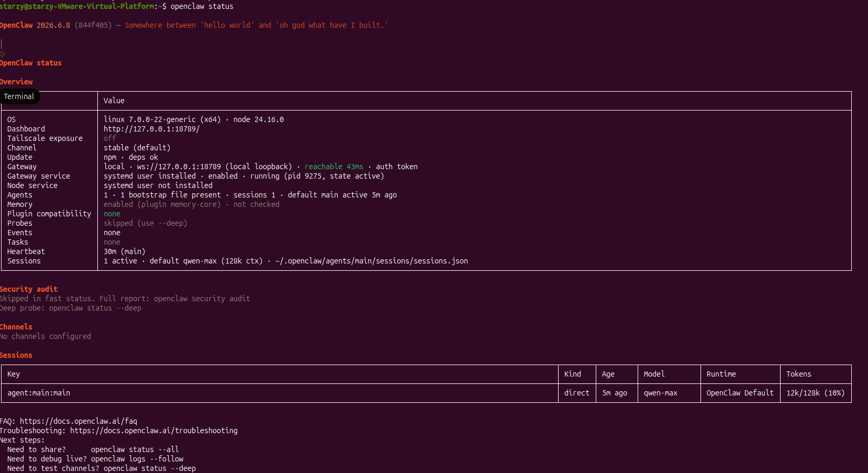Click the green 'none' plugin compatibility value

coord(112,214)
